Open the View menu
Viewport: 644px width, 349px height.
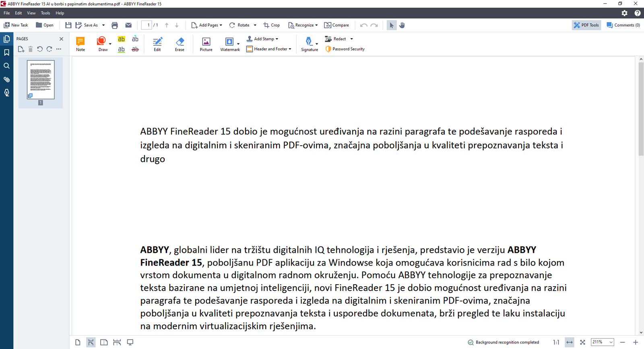tap(31, 13)
